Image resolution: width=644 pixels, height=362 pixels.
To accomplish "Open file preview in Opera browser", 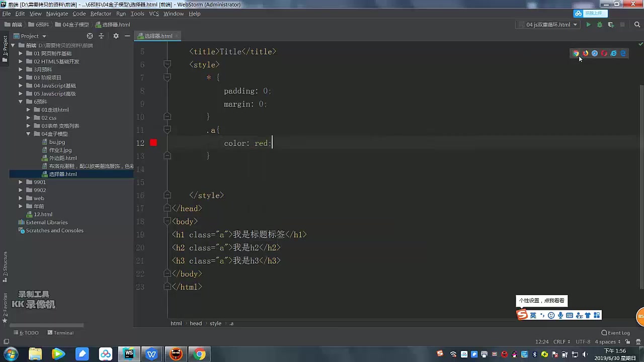I will click(x=604, y=53).
